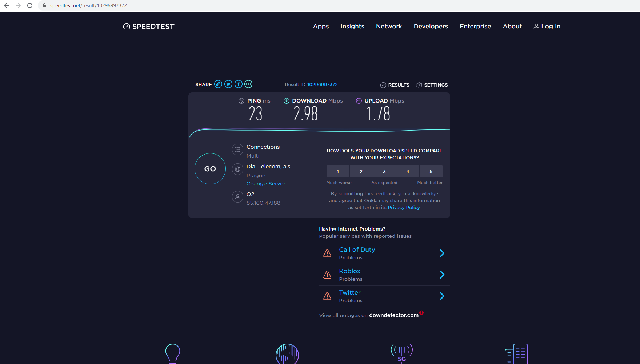Click the copy link share icon
Image resolution: width=640 pixels, height=364 pixels.
[x=218, y=84]
